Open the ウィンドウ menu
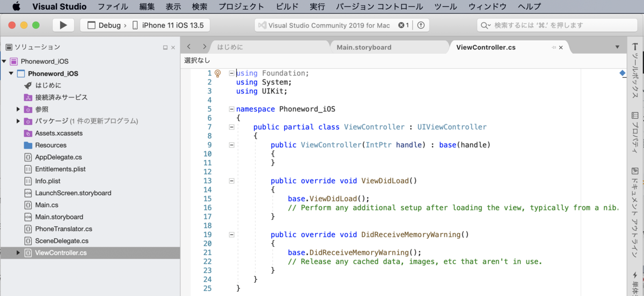The image size is (644, 296). (x=487, y=6)
